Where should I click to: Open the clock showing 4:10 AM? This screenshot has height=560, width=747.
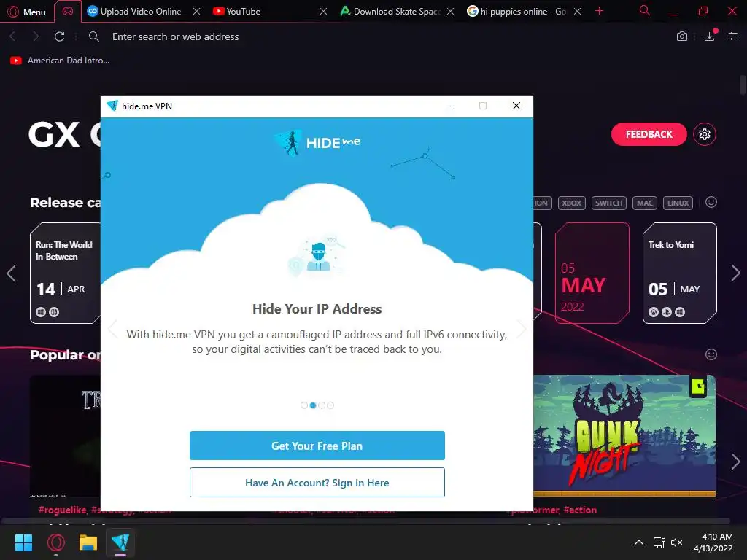coord(713,542)
